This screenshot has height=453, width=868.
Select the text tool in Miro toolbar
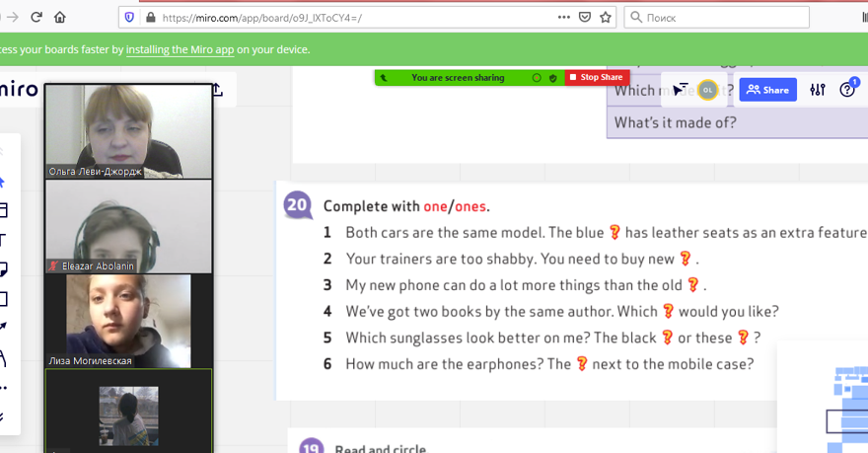coord(3,239)
